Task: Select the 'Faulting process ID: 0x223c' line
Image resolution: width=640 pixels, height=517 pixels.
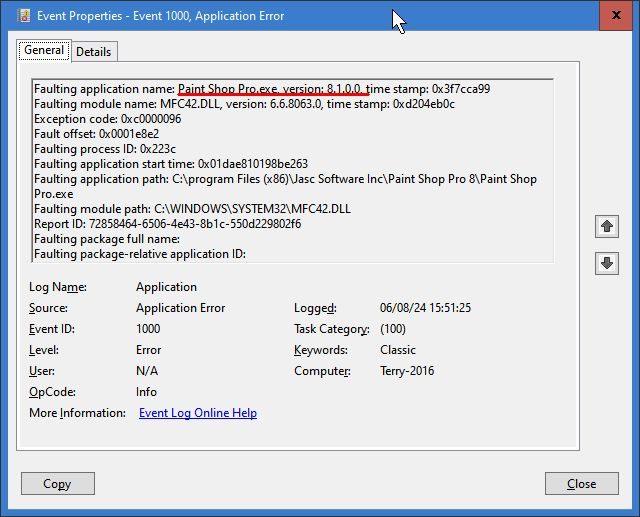Action: tap(105, 149)
